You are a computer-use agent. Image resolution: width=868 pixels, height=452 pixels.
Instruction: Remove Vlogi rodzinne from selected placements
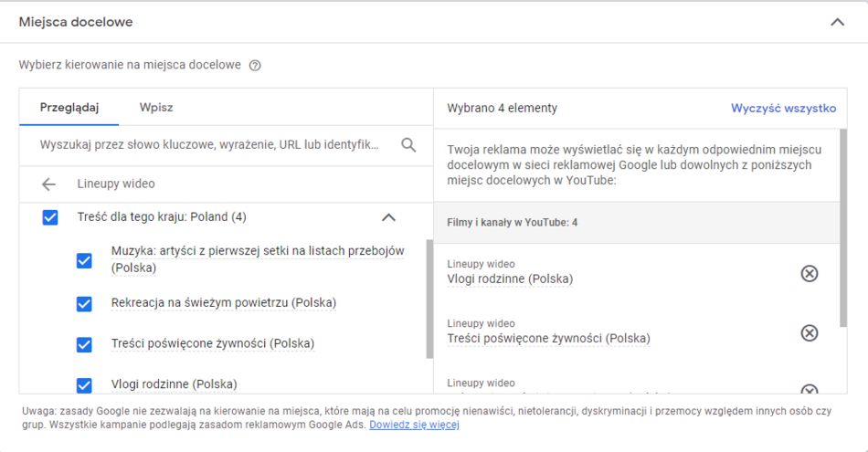pos(809,273)
